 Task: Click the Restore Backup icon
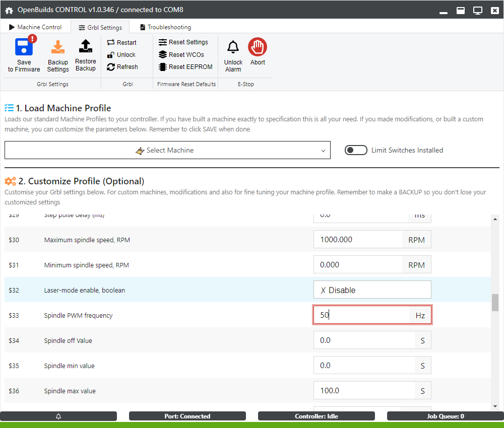point(85,47)
